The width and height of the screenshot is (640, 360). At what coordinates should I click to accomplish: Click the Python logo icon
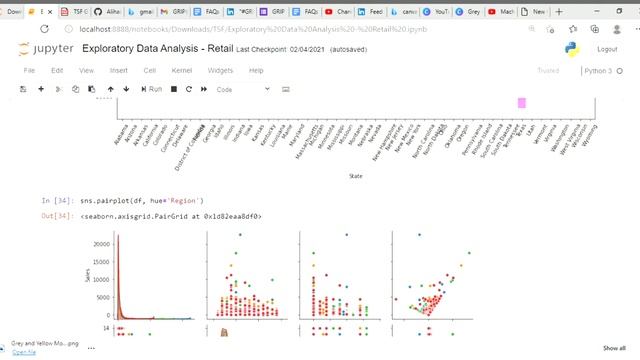click(572, 49)
